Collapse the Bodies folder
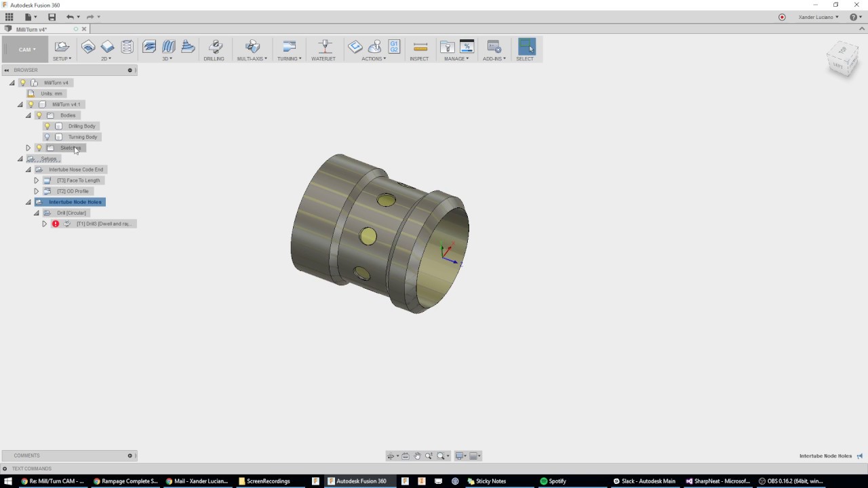 tap(28, 115)
